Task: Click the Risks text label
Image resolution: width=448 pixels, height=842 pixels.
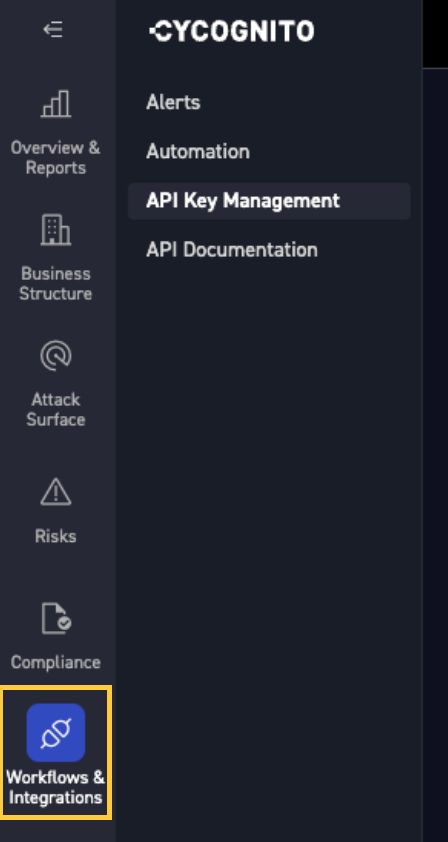Action: pos(56,536)
